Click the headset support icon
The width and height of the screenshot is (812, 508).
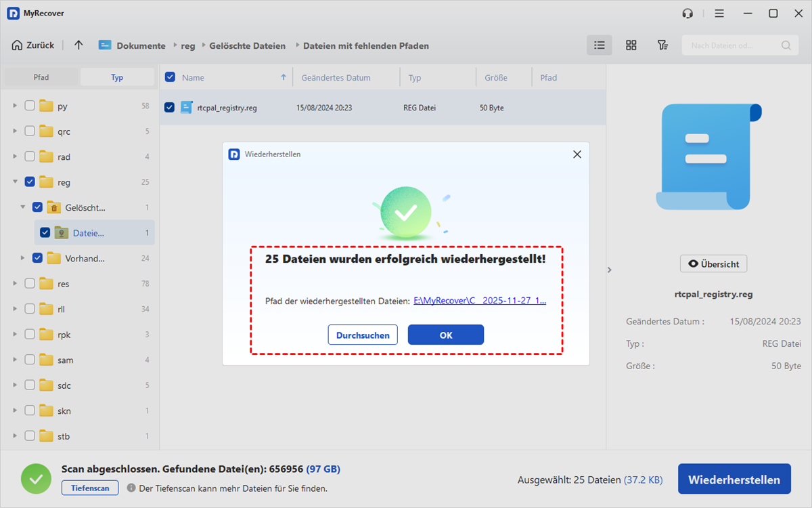687,14
